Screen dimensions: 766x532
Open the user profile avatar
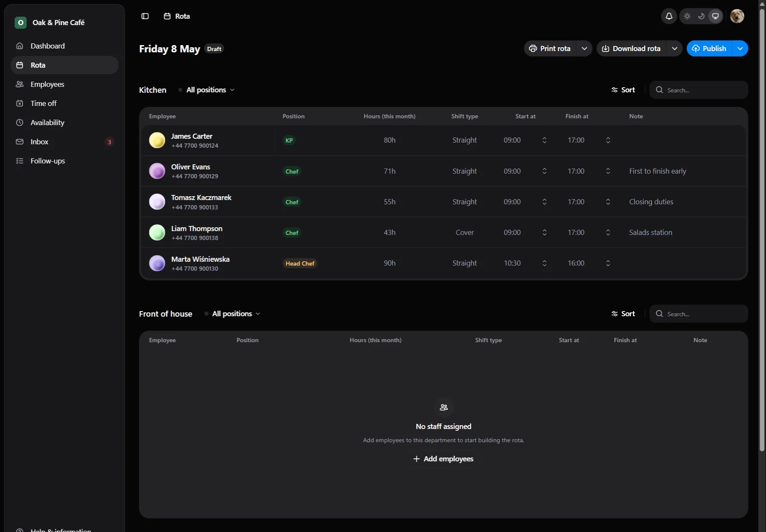click(x=737, y=16)
